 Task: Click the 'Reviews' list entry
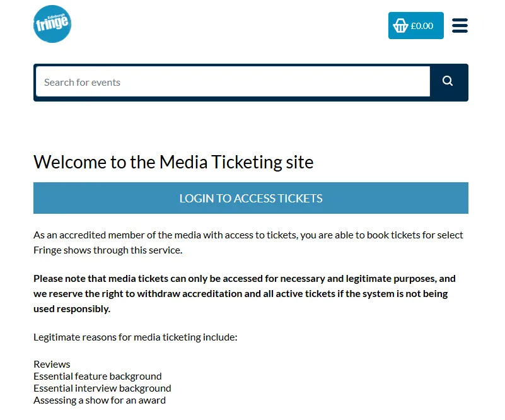[52, 365]
